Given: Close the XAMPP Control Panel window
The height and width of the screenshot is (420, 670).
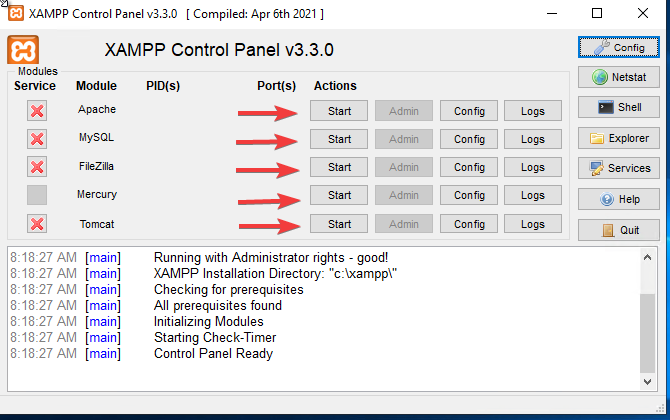Looking at the screenshot, I should coord(643,14).
